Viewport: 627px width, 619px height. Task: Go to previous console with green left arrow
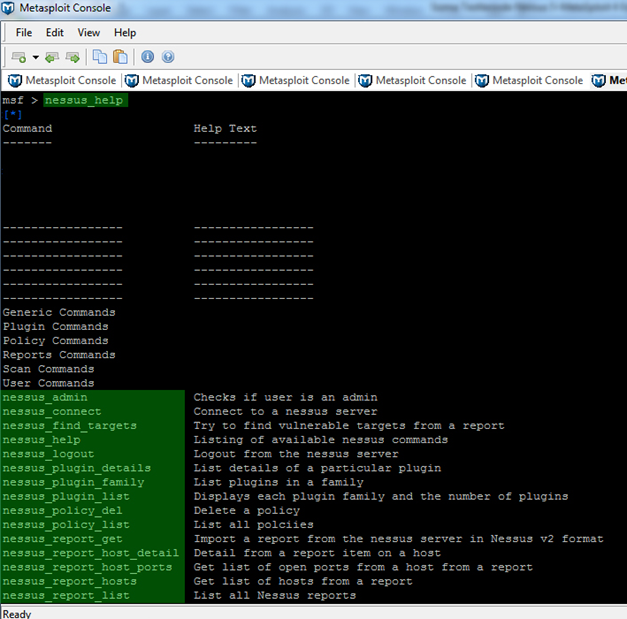coord(52,57)
